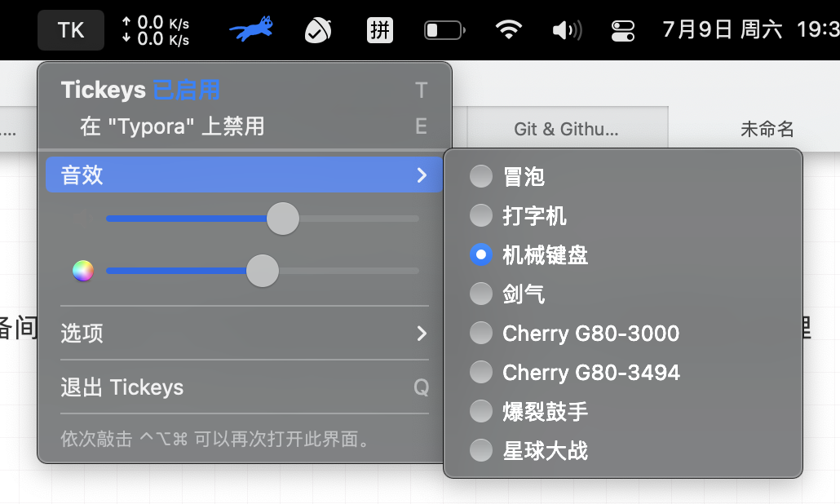The image size is (840, 504).
Task: Open the Tickeys TK menu bar icon
Action: (71, 30)
